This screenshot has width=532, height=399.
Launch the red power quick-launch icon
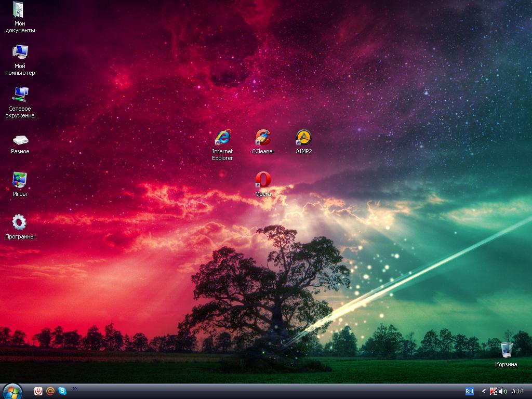click(38, 391)
